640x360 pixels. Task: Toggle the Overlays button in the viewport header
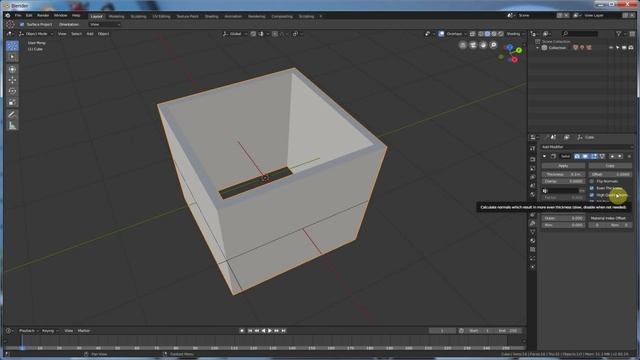(x=441, y=34)
